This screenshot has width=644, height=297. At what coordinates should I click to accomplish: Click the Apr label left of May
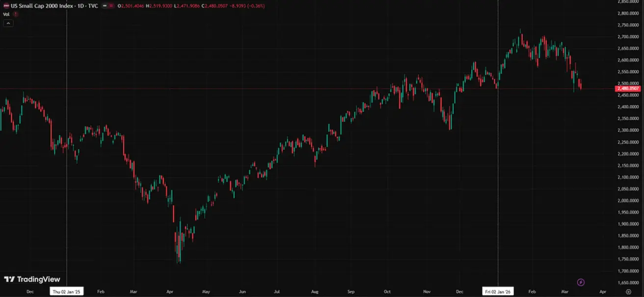click(x=169, y=291)
